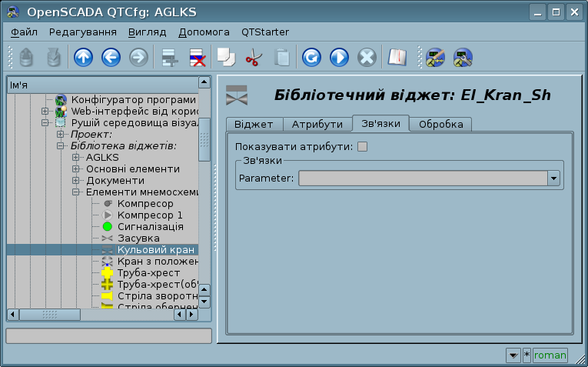Collapse the 'Елементи мнемосхеми' tree node
588x367 pixels.
[76, 192]
